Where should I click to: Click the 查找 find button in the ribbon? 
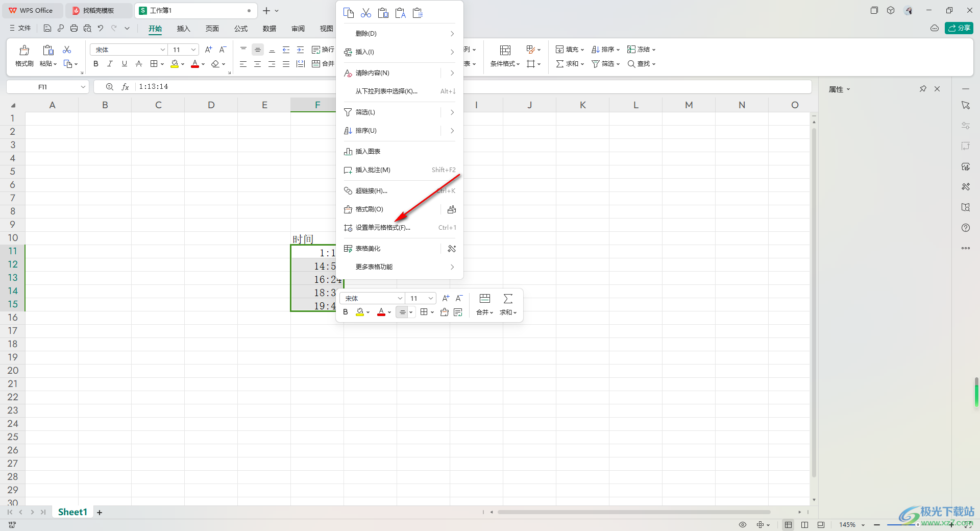[x=641, y=64]
